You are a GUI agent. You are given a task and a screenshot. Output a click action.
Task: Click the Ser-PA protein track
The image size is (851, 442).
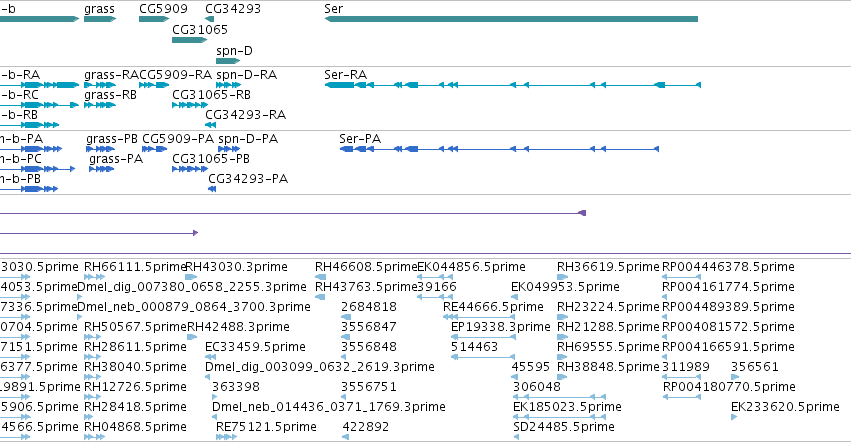pyautogui.click(x=499, y=149)
